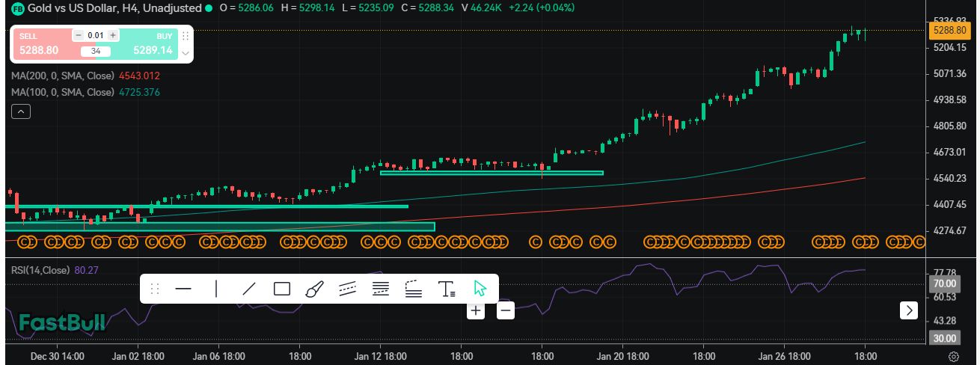980x365 pixels.
Task: Pick the rectangle shape tool
Action: [282, 289]
